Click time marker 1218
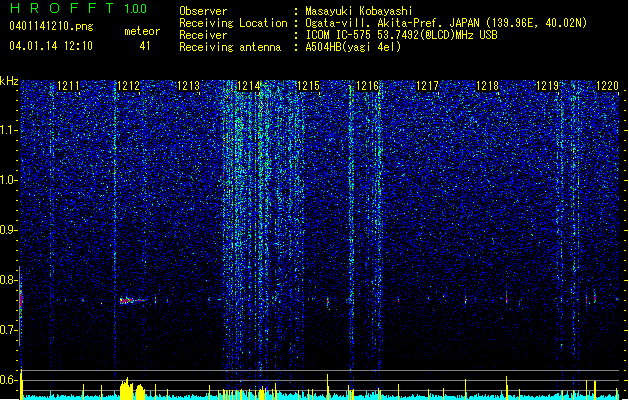This screenshot has width=629, height=400. click(487, 85)
